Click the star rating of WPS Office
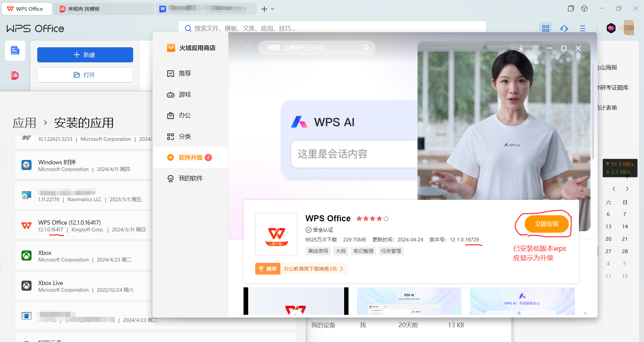 [x=372, y=219]
